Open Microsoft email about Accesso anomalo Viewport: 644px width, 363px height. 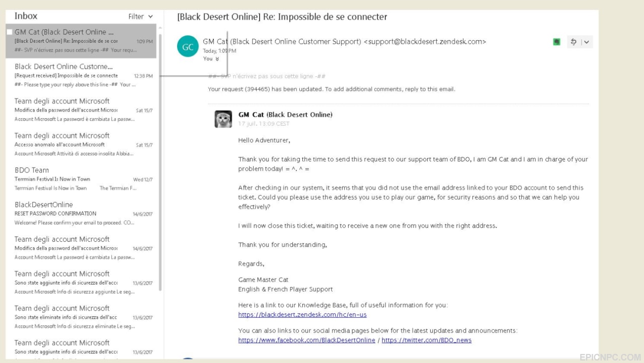coord(81,144)
